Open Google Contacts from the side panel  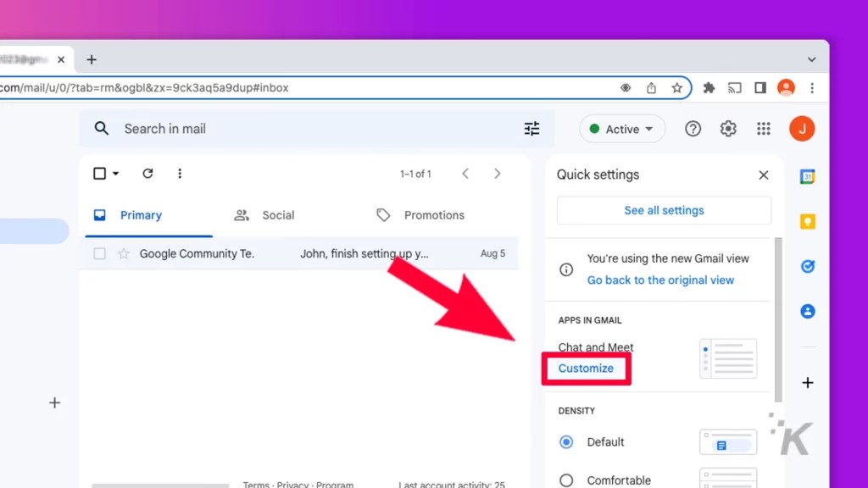coord(806,311)
